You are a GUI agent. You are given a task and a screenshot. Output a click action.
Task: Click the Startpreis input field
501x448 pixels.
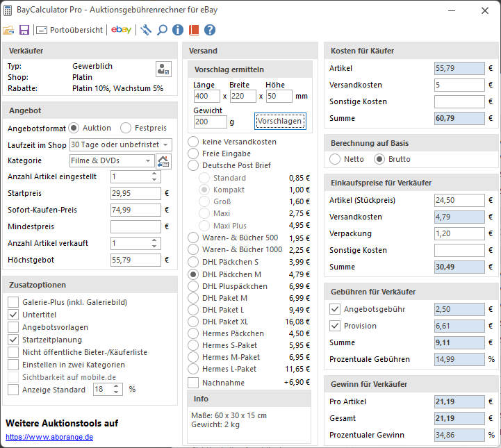tap(135, 194)
